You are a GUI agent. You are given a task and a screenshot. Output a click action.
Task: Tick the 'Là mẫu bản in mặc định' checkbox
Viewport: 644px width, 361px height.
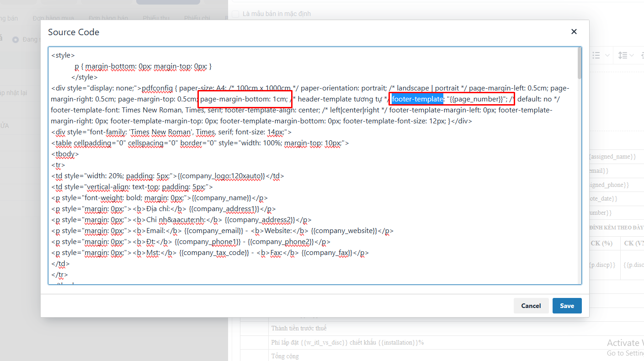(235, 14)
